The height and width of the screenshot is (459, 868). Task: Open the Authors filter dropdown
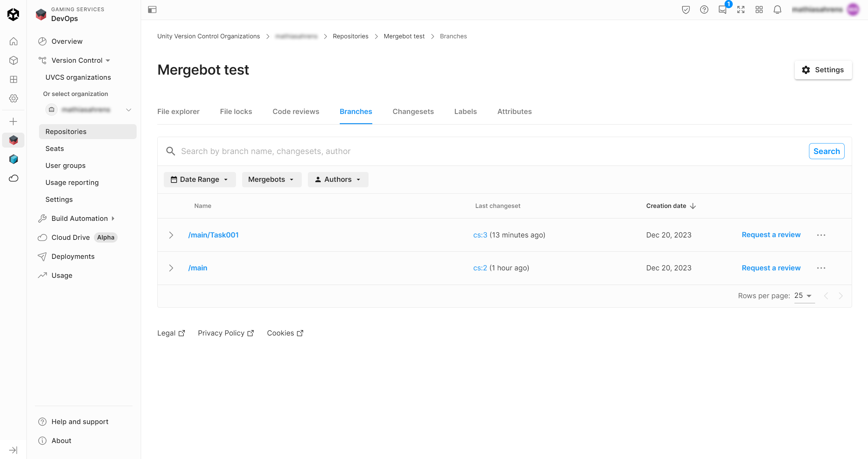(x=338, y=179)
